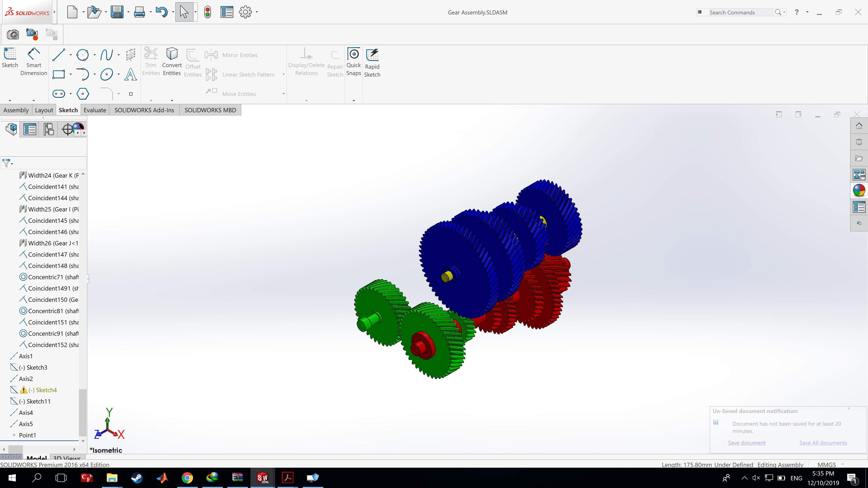868x488 pixels.
Task: Open the SOLIDWORKS Resources home icon
Action: [x=859, y=126]
